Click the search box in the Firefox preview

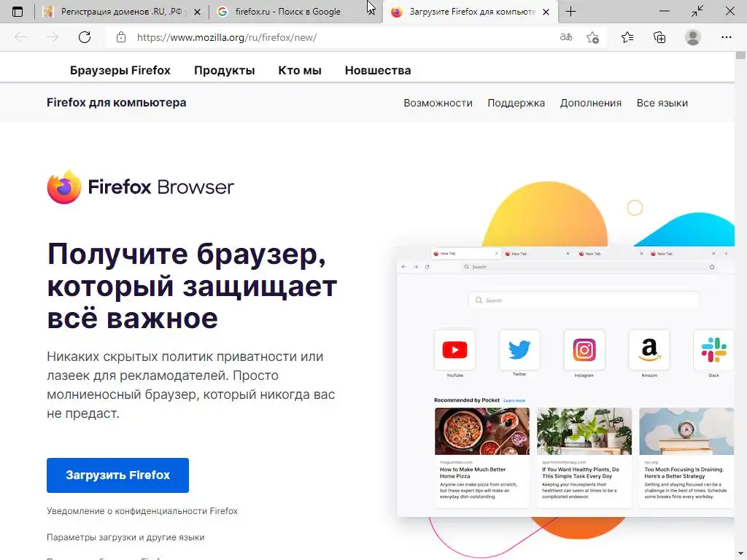[x=584, y=300]
